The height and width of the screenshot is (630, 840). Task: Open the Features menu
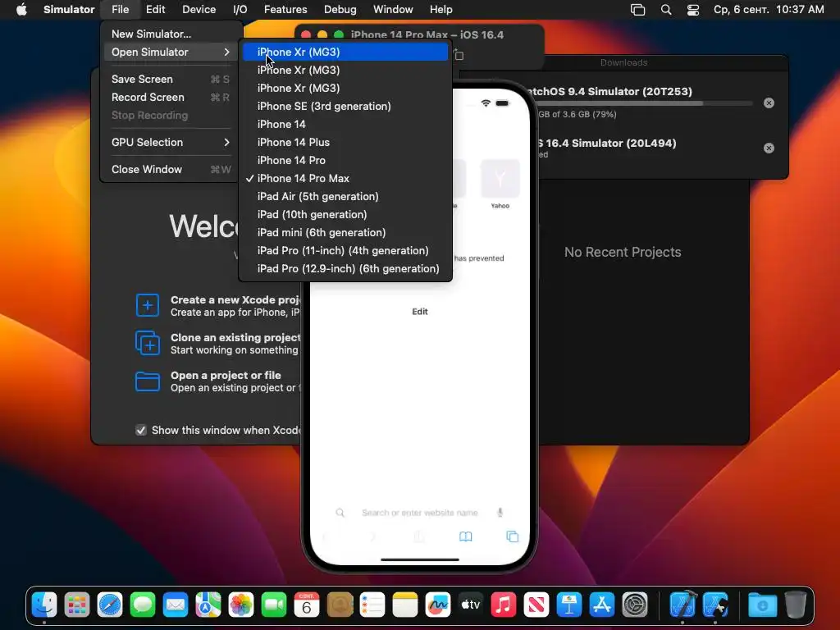tap(285, 10)
